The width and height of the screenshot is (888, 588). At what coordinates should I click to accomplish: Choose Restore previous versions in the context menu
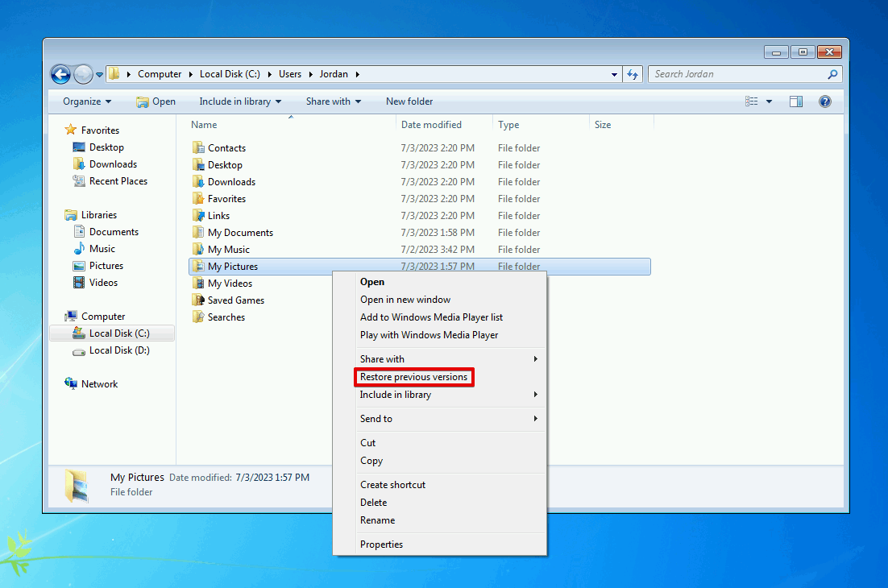click(x=414, y=377)
